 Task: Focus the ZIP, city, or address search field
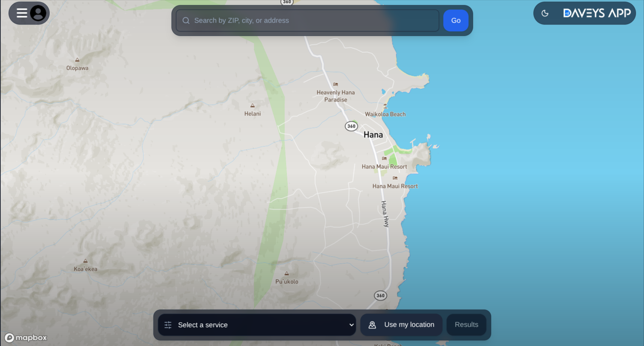tap(307, 21)
